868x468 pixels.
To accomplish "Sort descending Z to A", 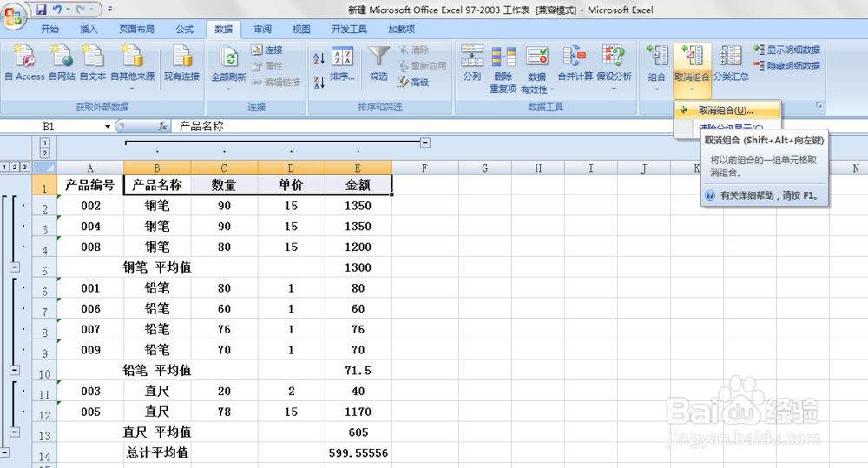I will pos(319,83).
